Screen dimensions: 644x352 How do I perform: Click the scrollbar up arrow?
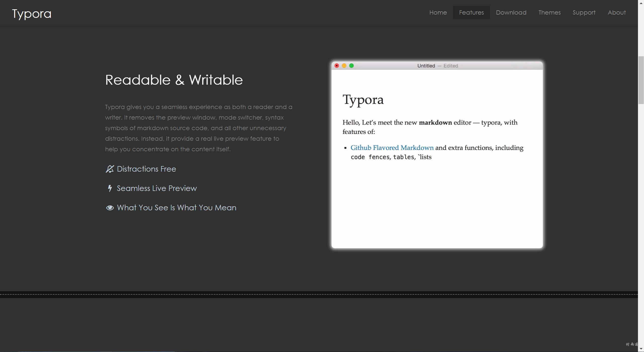click(641, 3)
